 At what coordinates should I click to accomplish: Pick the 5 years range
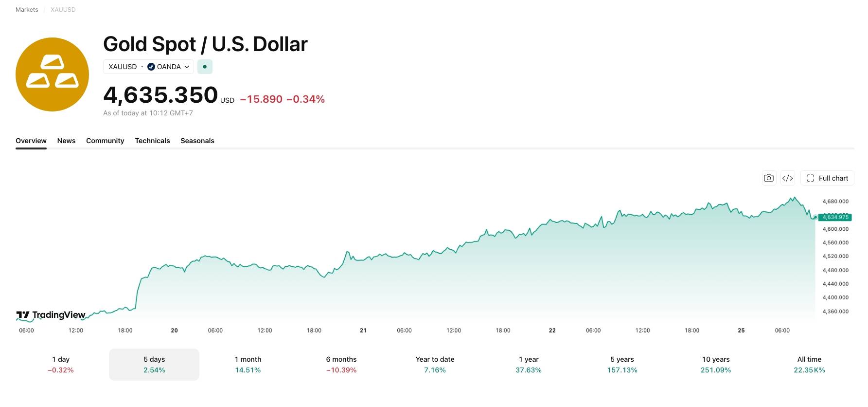(x=622, y=365)
